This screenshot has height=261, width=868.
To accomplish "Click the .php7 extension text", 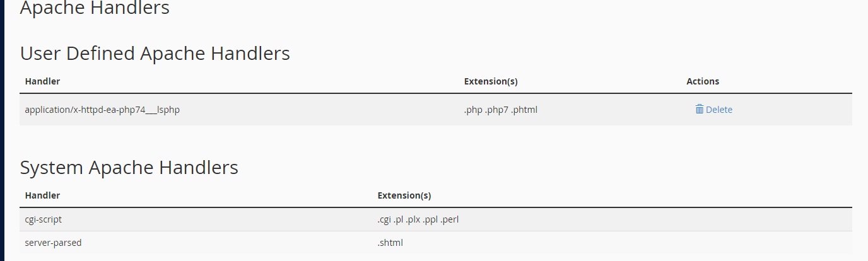I will (x=496, y=110).
